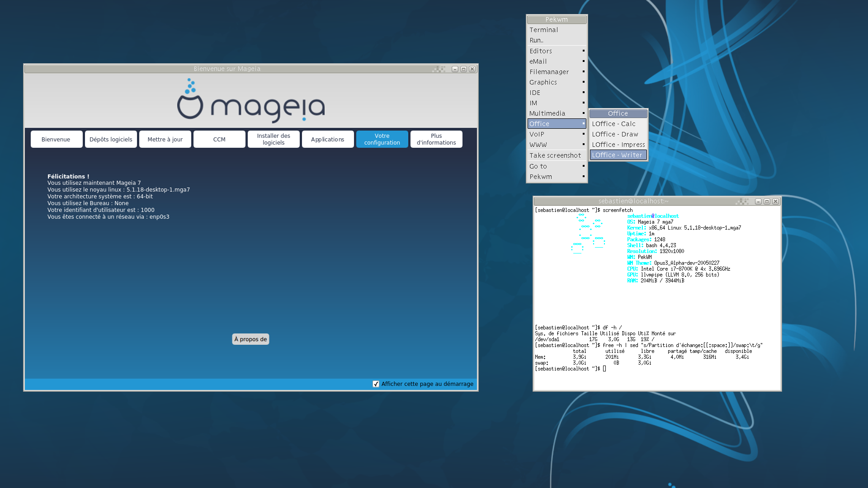Expand the Multimedia submenu
The height and width of the screenshot is (488, 868).
tap(557, 113)
